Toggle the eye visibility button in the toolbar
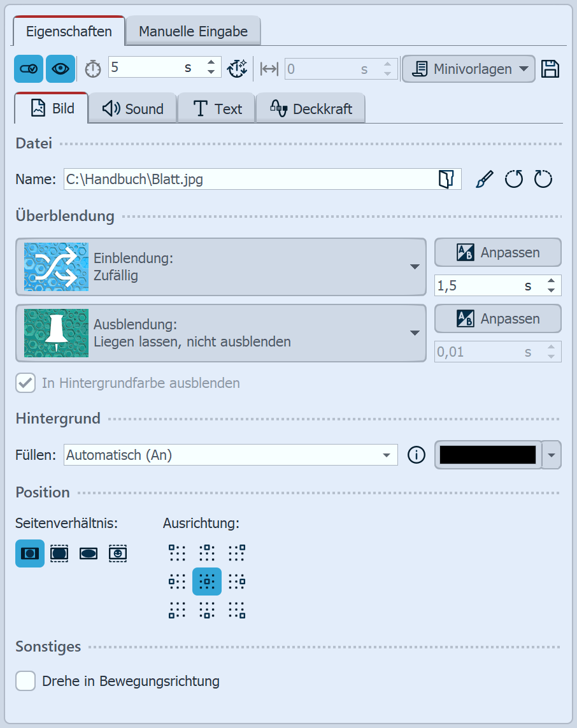Image resolution: width=577 pixels, height=728 pixels. tap(60, 68)
